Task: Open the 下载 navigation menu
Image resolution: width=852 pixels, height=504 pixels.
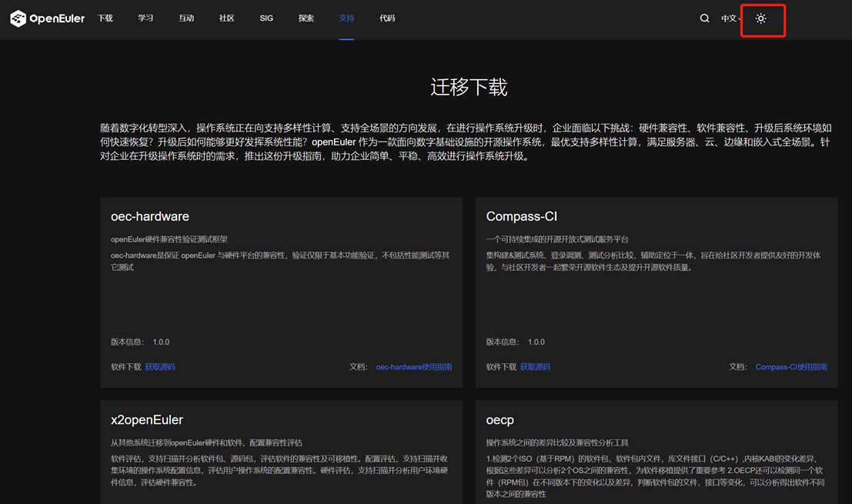Action: [x=105, y=18]
